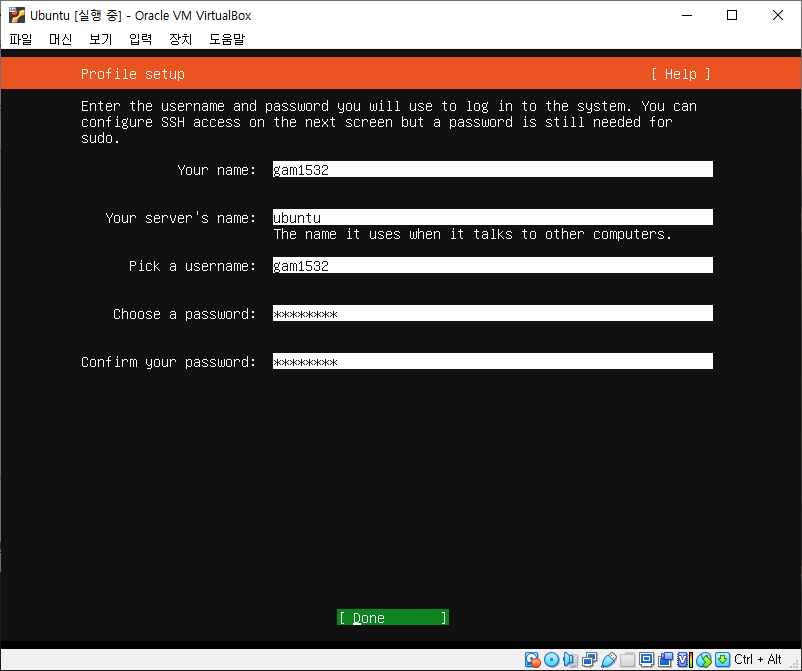
Task: Focus the Your name field
Action: click(493, 169)
